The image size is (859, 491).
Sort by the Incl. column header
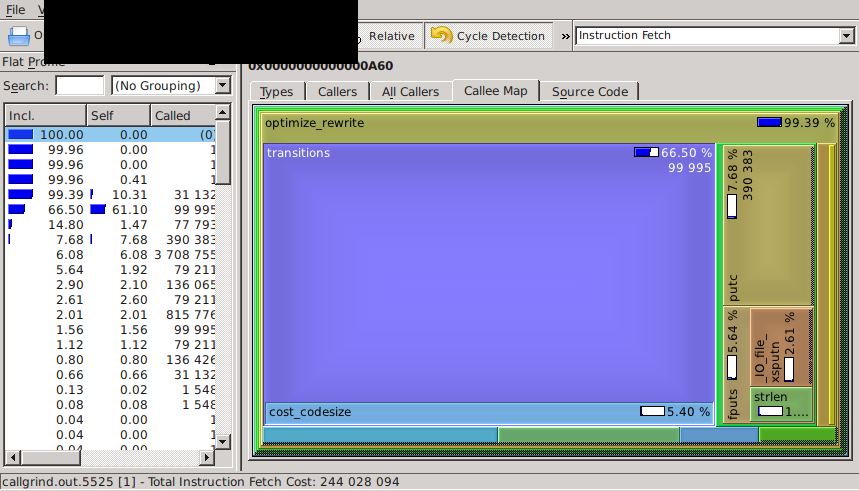pos(45,116)
